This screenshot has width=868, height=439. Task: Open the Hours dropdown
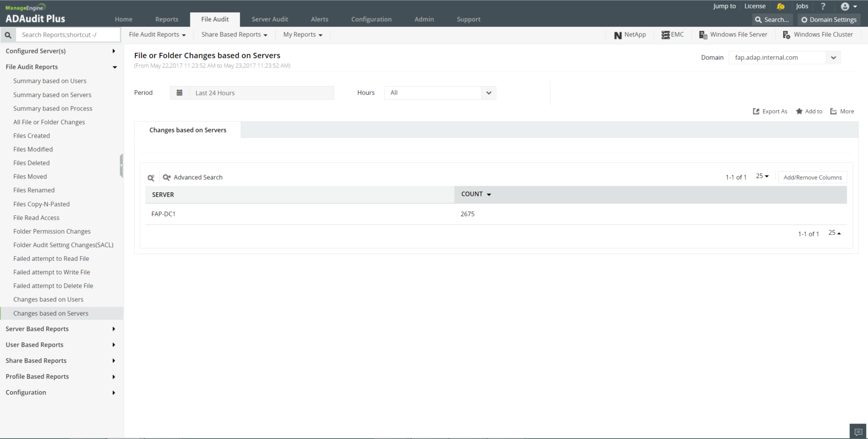point(488,93)
